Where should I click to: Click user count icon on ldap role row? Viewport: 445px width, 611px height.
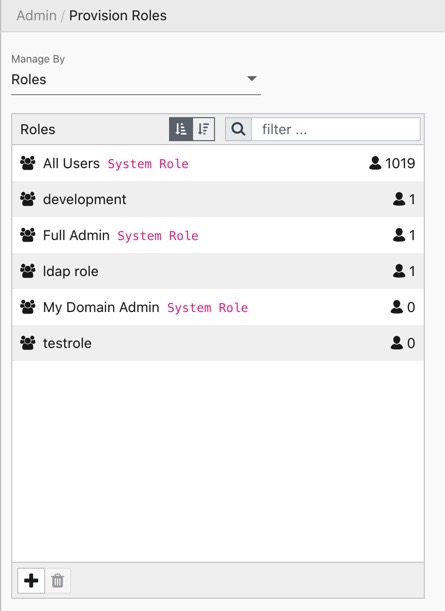[x=399, y=270]
